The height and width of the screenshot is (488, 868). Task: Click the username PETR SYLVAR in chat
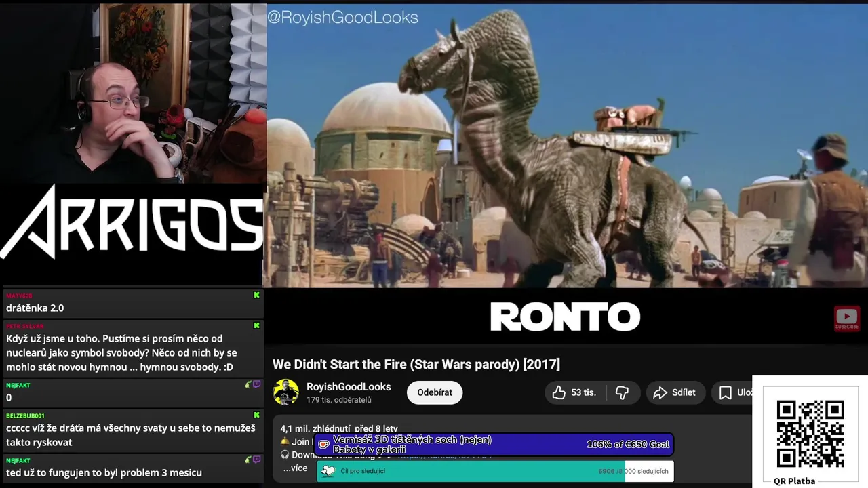24,326
